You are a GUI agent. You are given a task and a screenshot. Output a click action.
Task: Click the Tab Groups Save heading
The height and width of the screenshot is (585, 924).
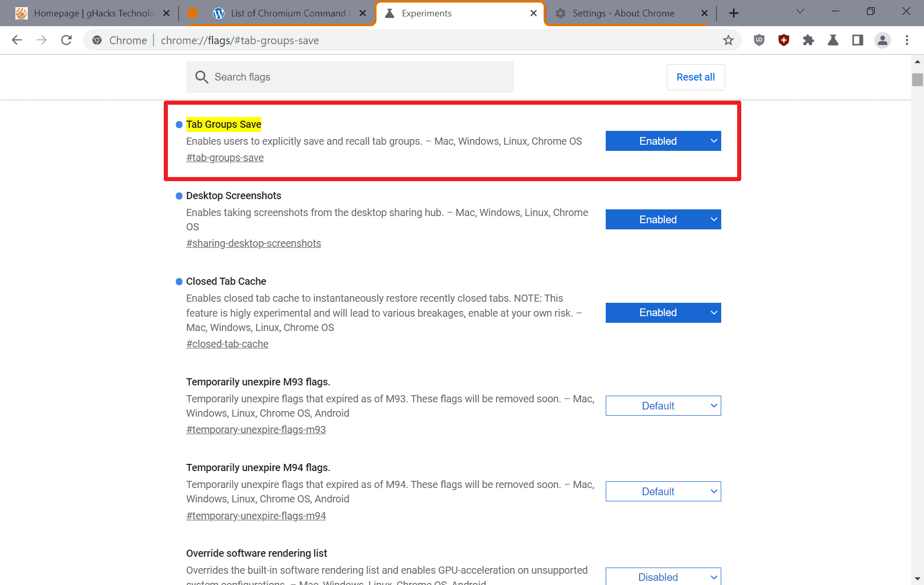(x=224, y=124)
